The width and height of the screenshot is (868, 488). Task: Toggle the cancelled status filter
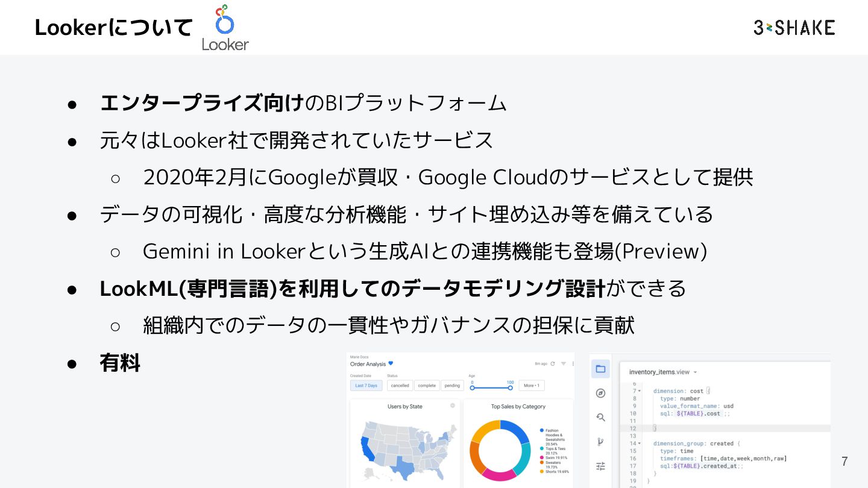tap(400, 386)
